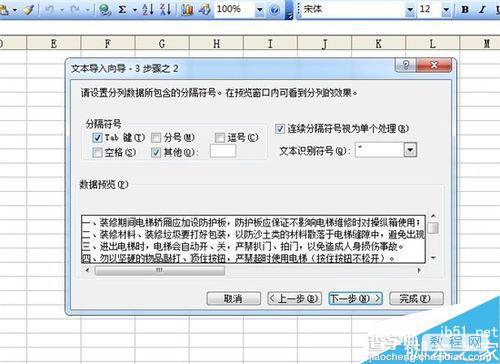Click the Other delimiter text field
500x364 pixels.
pyautogui.click(x=223, y=151)
